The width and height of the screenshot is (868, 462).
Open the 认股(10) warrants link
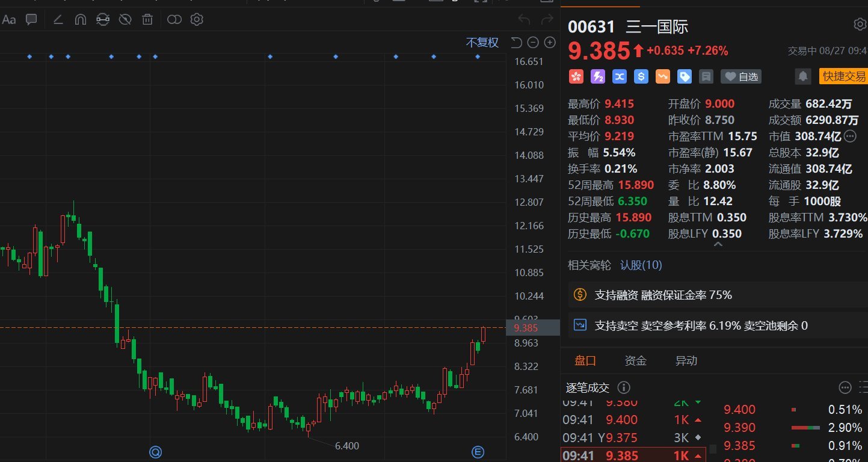pos(641,265)
